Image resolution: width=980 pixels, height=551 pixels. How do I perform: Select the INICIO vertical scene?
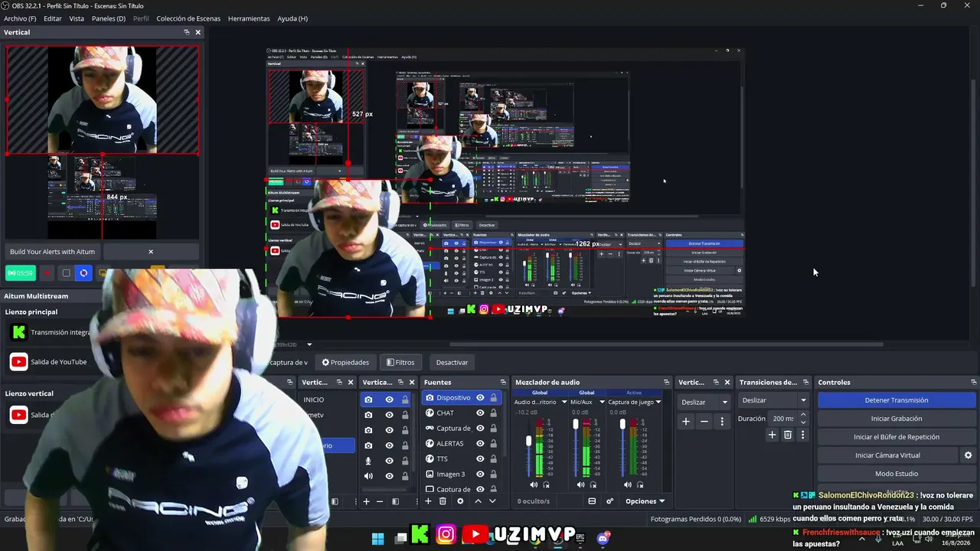point(314,399)
